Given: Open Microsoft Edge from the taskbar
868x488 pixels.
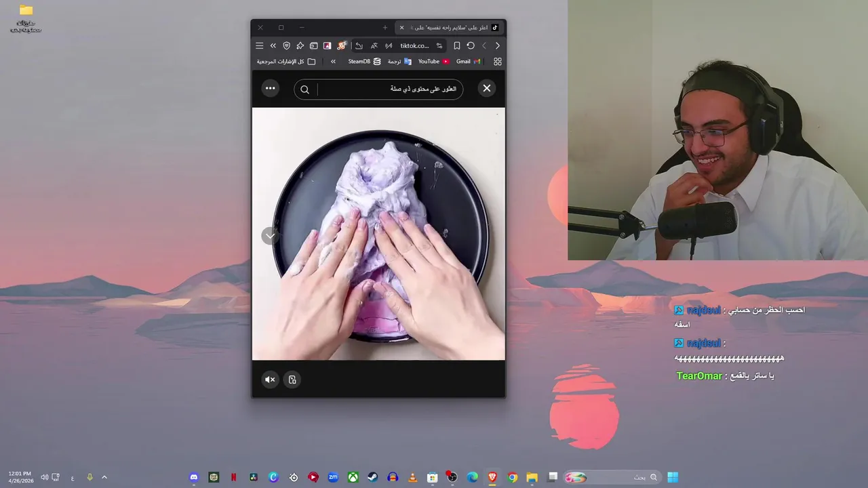Looking at the screenshot, I should (x=473, y=477).
